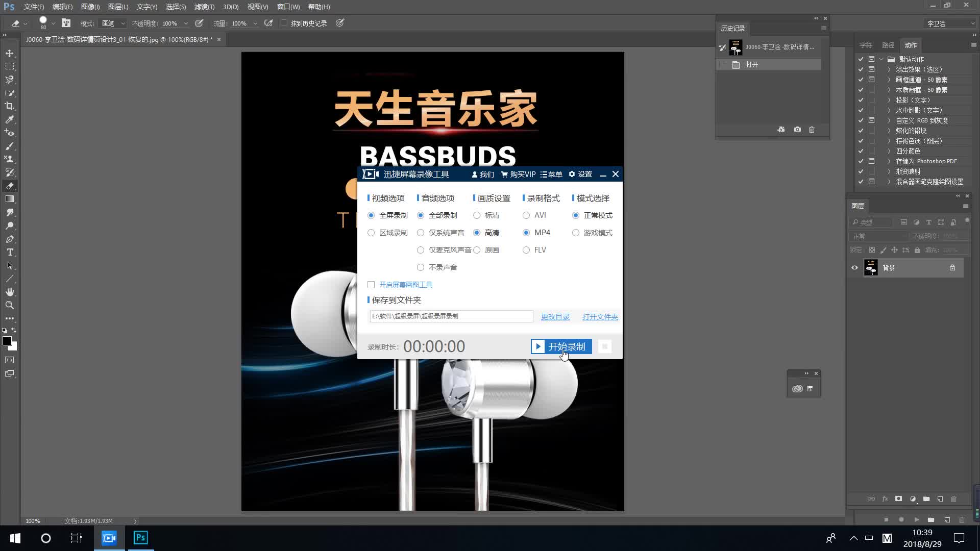Open the 图像(I) menu

[90, 7]
